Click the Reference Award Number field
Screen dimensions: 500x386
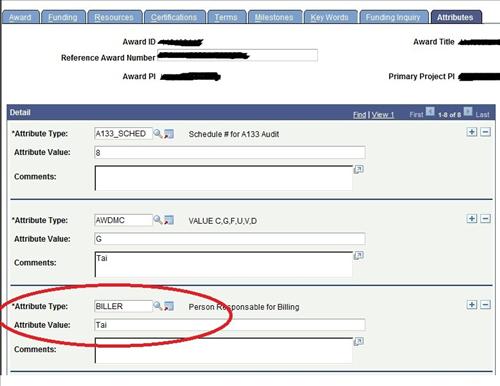pyautogui.click(x=237, y=55)
